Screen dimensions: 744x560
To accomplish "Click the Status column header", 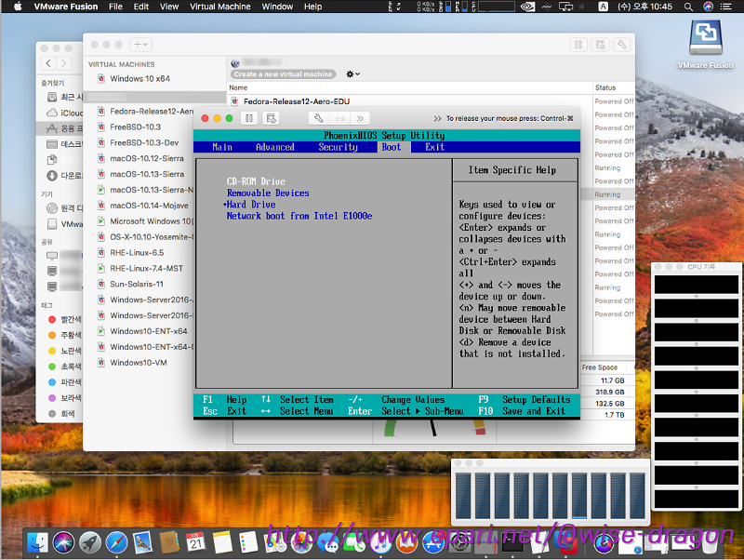I will coord(605,87).
